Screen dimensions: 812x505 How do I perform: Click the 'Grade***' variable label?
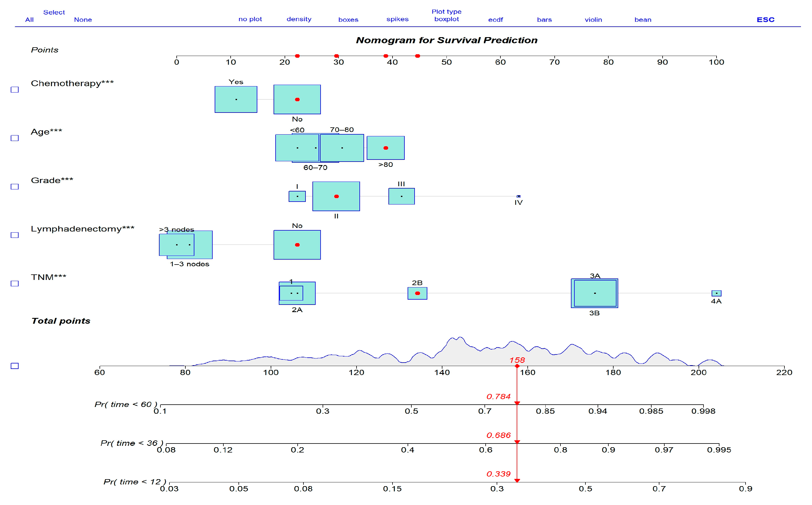(x=52, y=180)
